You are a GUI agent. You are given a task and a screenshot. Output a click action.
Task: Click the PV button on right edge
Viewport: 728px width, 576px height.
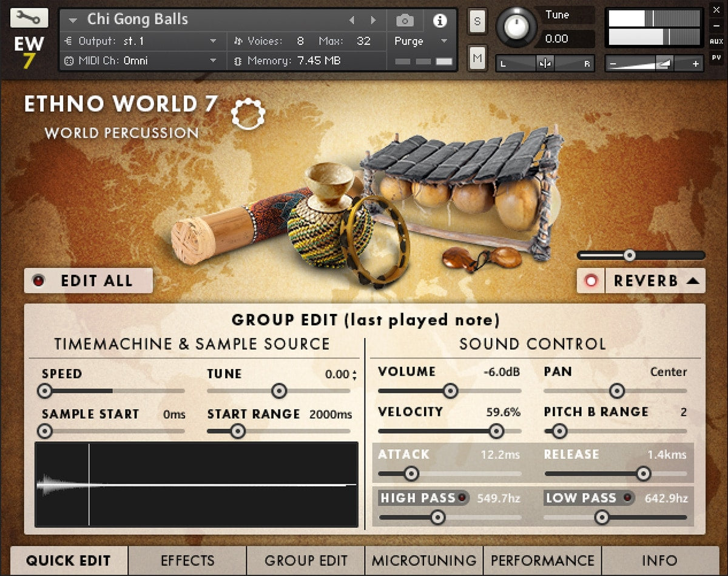tap(716, 58)
